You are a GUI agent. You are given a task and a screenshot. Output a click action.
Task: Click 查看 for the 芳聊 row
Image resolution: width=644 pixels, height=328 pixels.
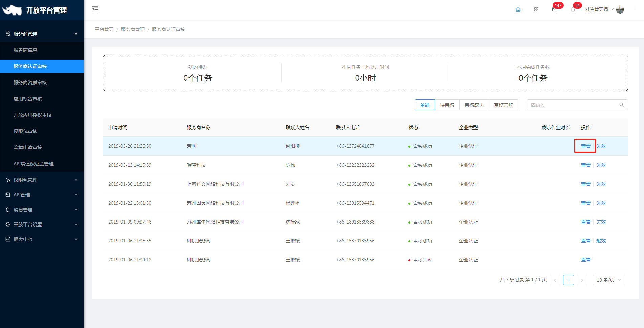[586, 146]
